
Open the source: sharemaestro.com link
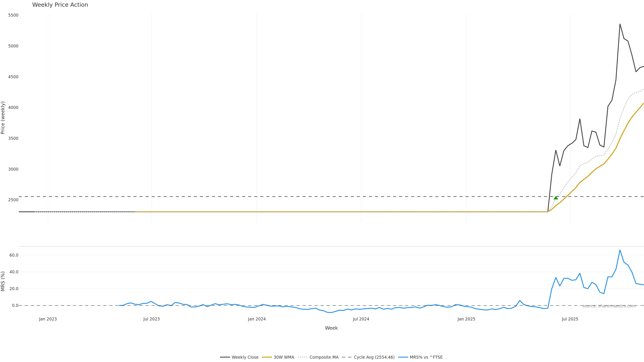[x=609, y=306]
